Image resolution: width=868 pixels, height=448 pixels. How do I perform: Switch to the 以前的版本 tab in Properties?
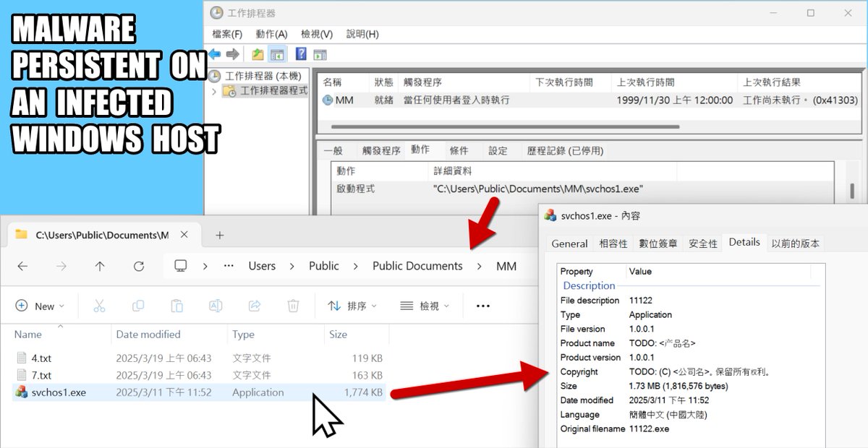coord(796,244)
